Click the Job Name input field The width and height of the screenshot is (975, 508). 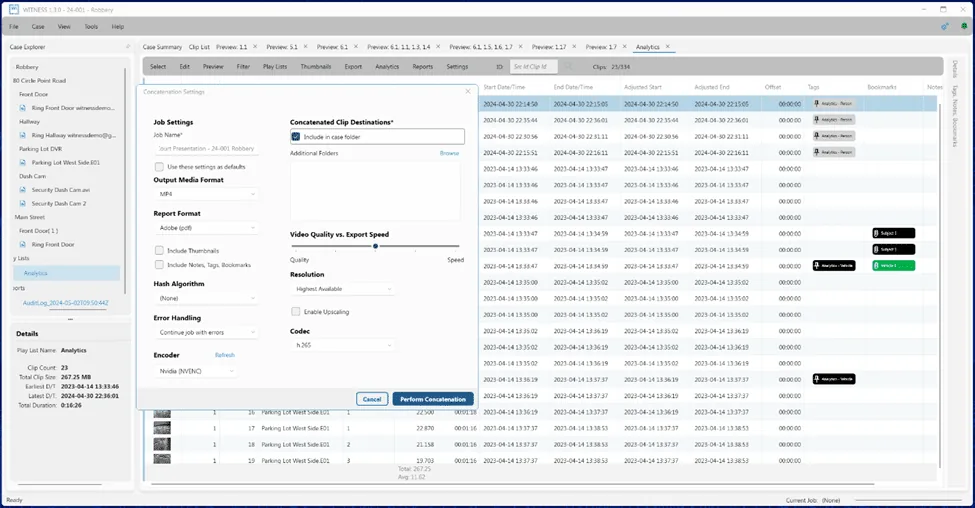[x=206, y=149]
